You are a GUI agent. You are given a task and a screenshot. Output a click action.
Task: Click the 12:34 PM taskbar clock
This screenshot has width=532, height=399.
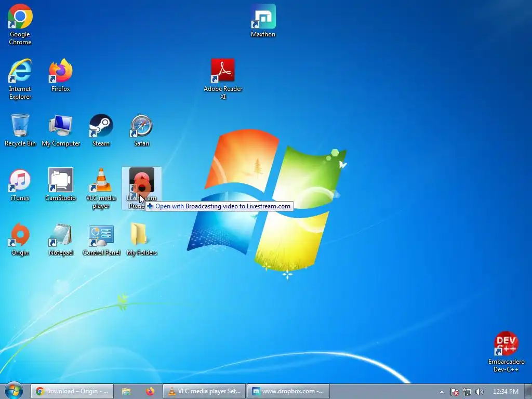pos(505,392)
